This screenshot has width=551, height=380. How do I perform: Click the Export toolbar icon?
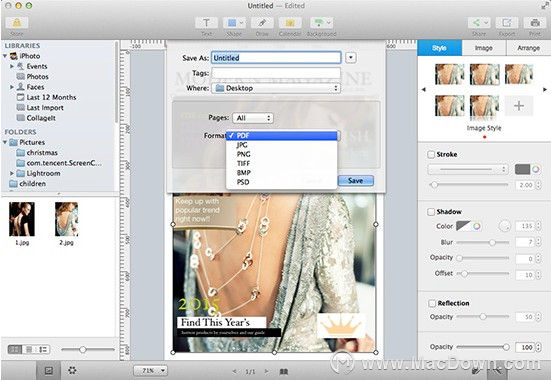tap(506, 23)
